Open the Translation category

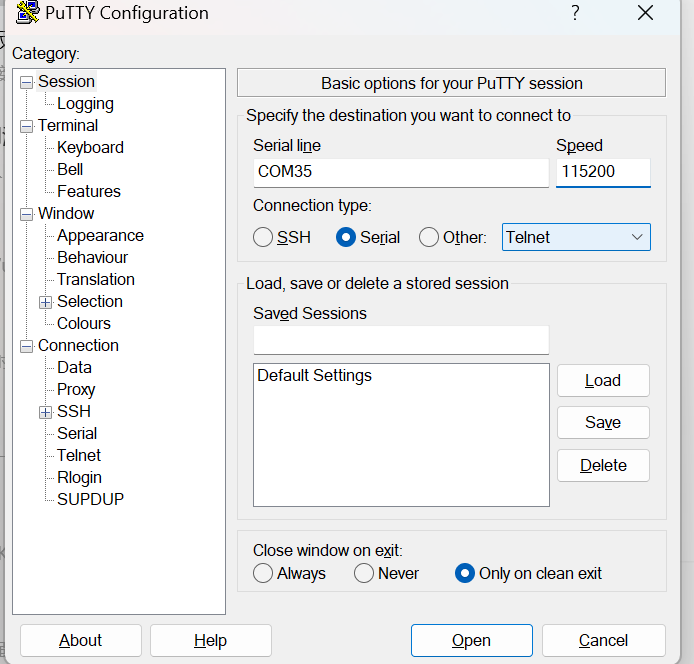pyautogui.click(x=96, y=280)
